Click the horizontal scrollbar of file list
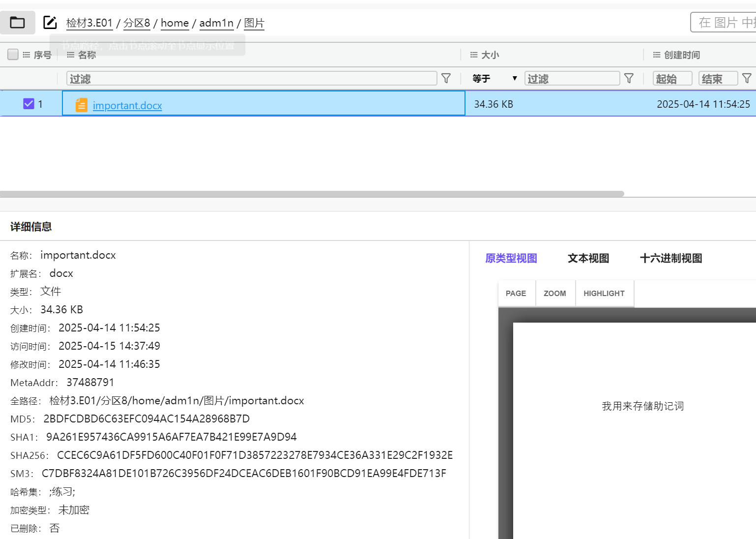 point(312,194)
